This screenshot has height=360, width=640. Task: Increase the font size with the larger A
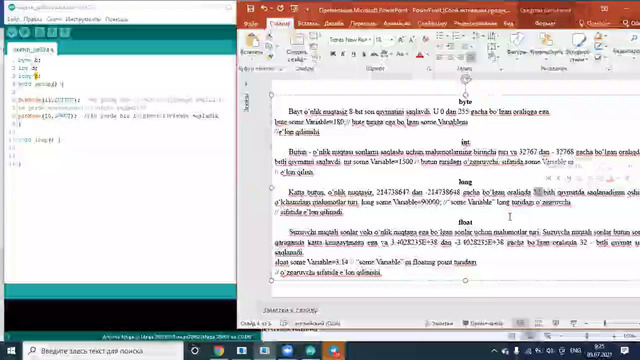401,40
